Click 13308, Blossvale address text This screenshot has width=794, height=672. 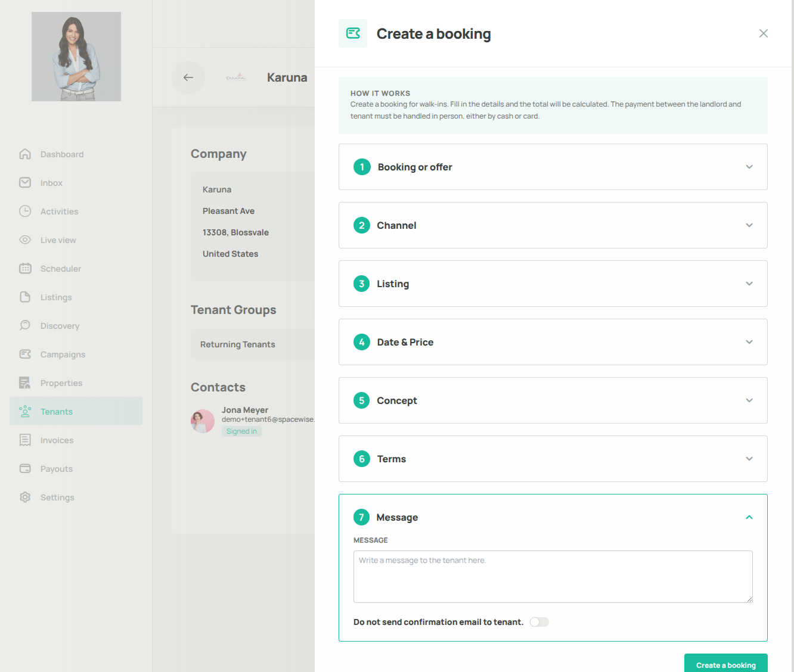point(235,232)
